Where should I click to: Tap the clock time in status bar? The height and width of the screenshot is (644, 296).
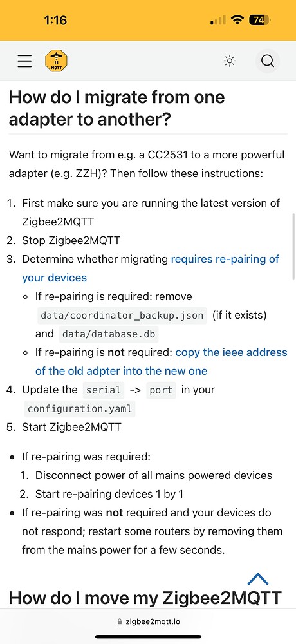point(55,20)
